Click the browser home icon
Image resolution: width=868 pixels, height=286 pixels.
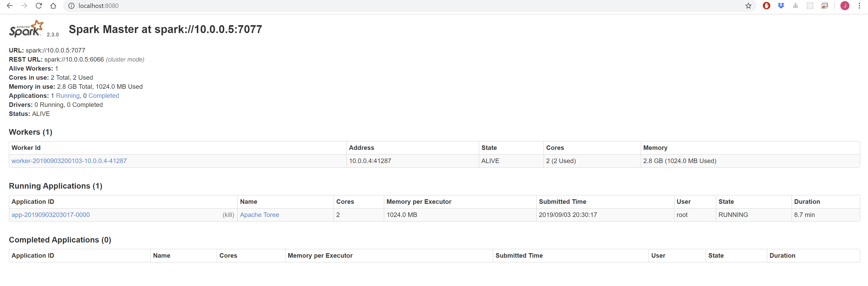pos(53,6)
